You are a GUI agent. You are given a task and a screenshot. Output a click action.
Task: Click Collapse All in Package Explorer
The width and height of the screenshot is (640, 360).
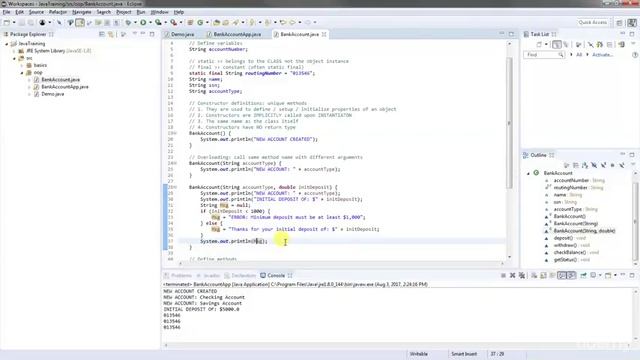[x=102, y=34]
